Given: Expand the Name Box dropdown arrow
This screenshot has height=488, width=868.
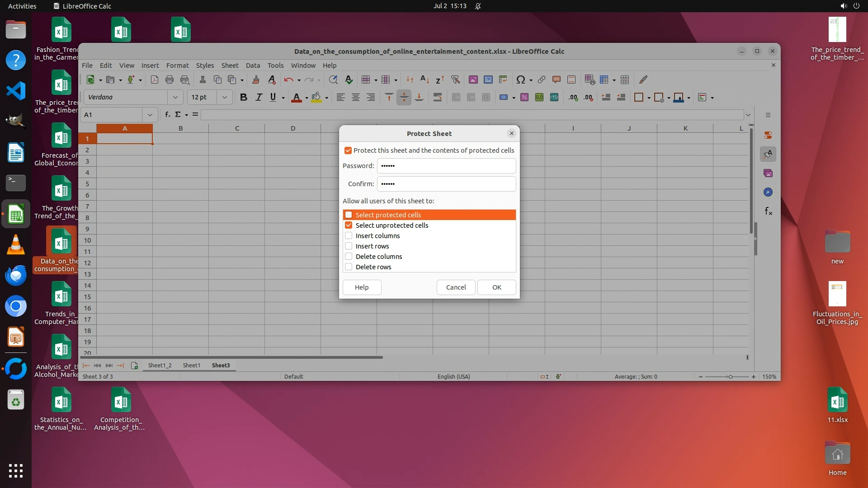Looking at the screenshot, I should pyautogui.click(x=150, y=115).
